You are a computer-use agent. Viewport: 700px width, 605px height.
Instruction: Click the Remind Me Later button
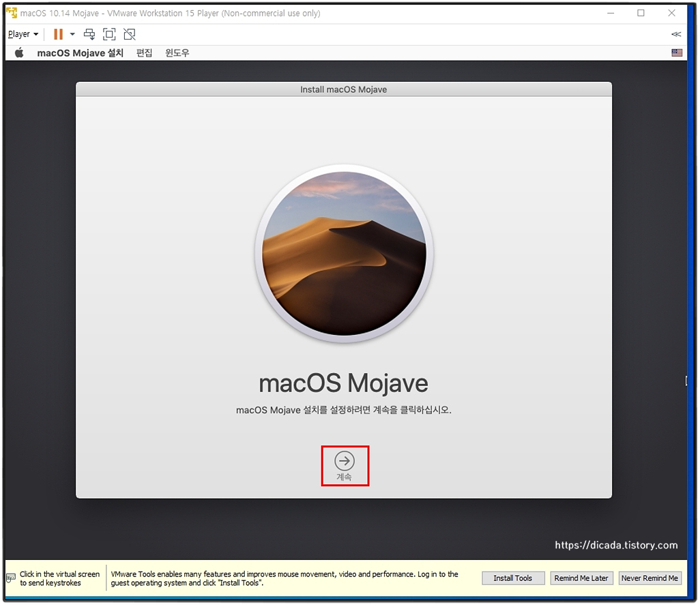click(581, 578)
